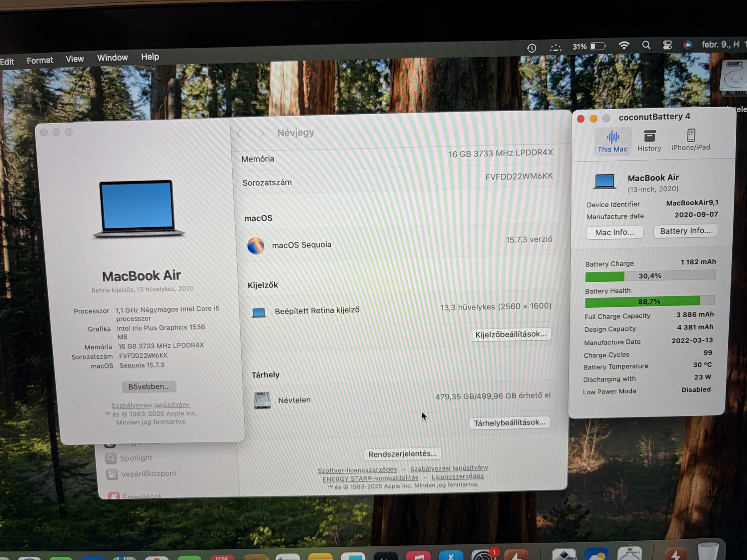Click the 'Discharging with' value '23 W'
Viewport: 747px width, 560px height.
703,377
